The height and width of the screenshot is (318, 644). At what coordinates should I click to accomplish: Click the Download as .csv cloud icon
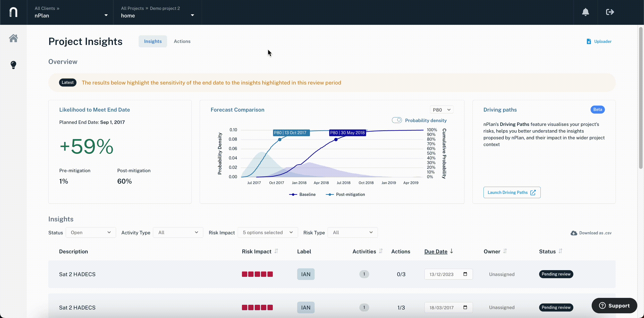click(574, 233)
